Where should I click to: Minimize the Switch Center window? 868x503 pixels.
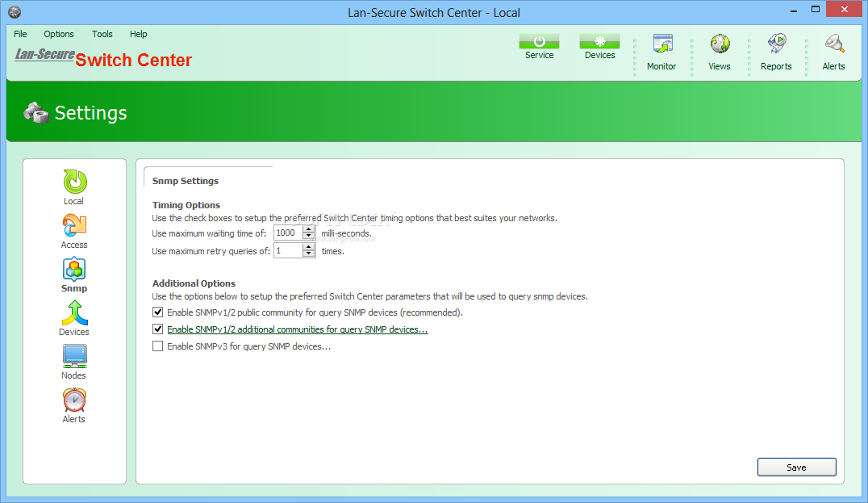pyautogui.click(x=794, y=10)
